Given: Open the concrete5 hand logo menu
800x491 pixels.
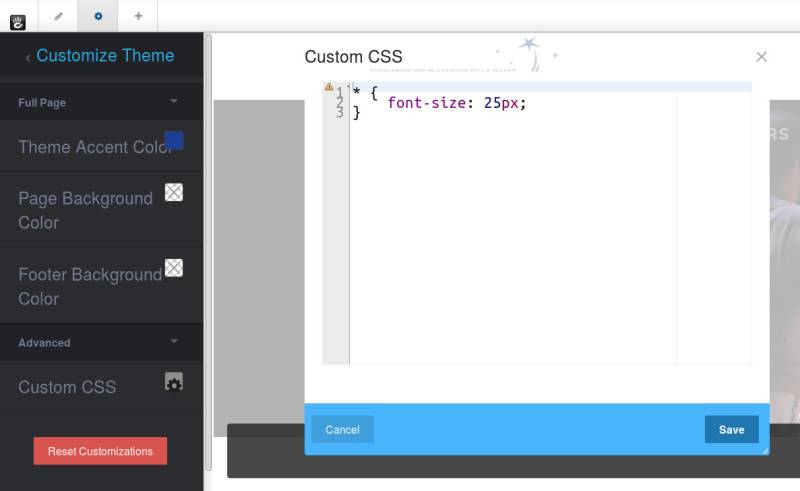Looking at the screenshot, I should coord(18,22).
